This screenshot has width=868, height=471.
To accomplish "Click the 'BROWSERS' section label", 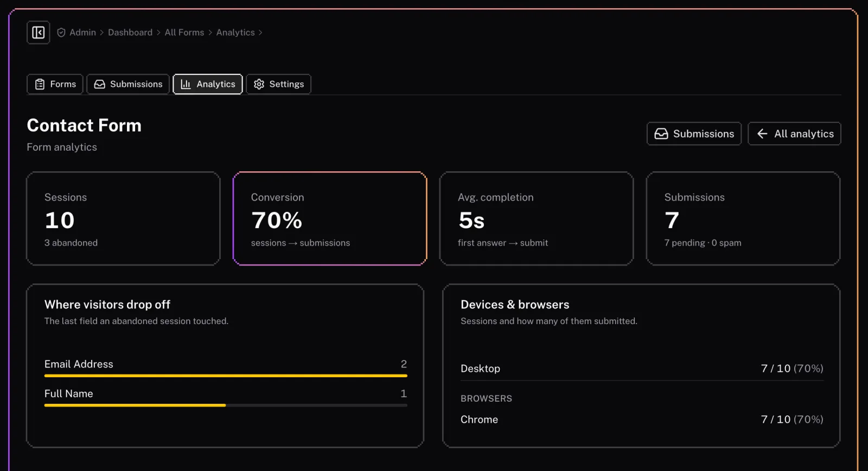I will point(486,398).
